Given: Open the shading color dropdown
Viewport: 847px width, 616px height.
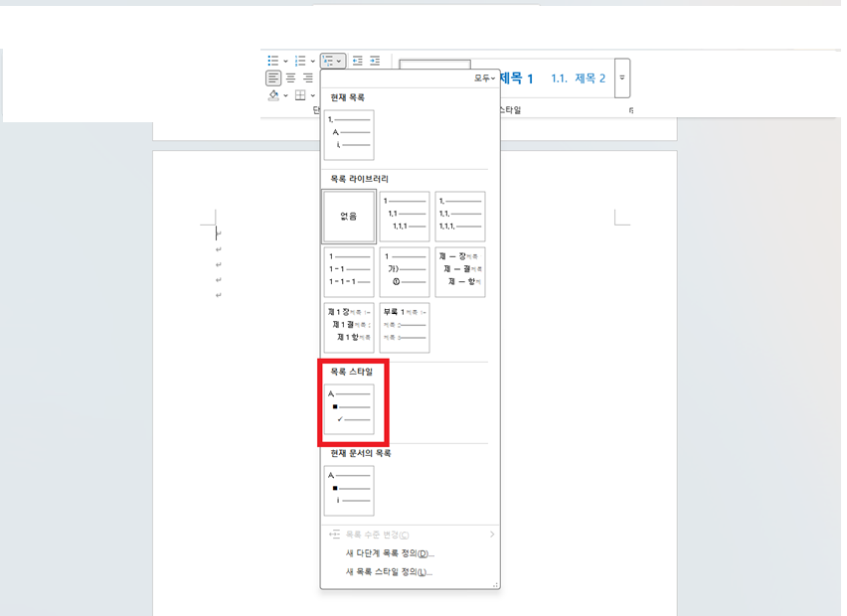Looking at the screenshot, I should [285, 94].
